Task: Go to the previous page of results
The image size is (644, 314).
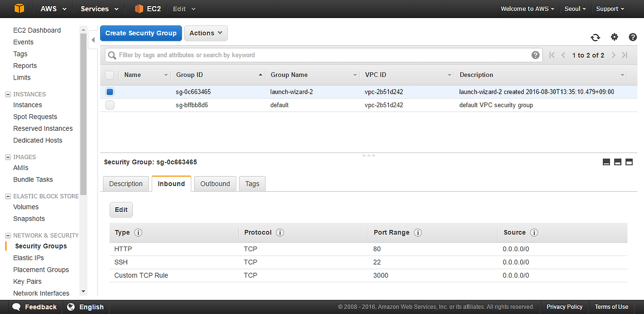Action: tap(563, 55)
